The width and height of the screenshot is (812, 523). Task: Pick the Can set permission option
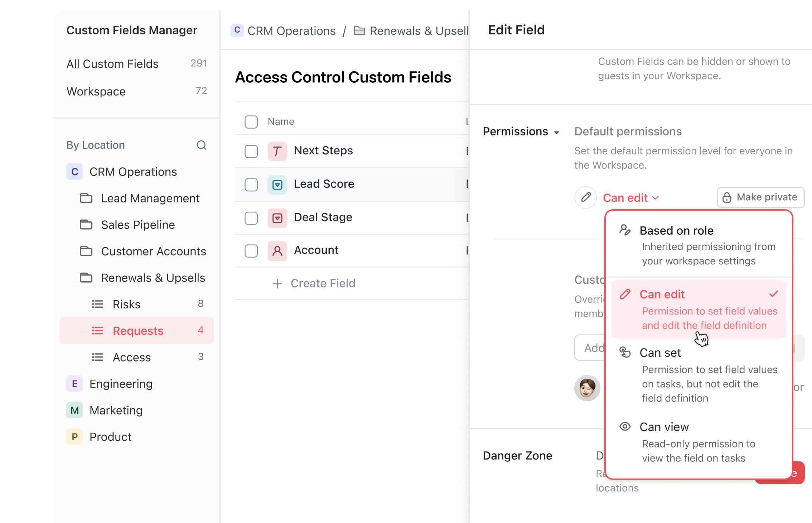click(x=697, y=374)
